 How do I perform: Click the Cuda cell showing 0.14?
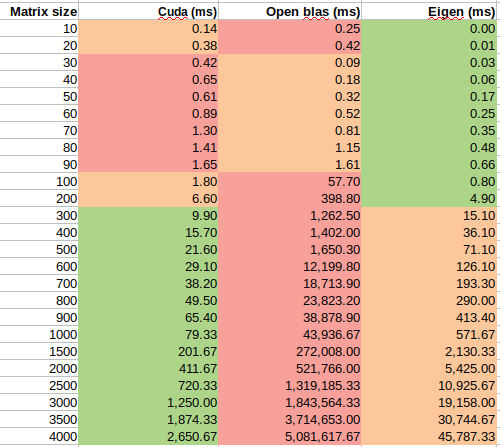click(148, 29)
